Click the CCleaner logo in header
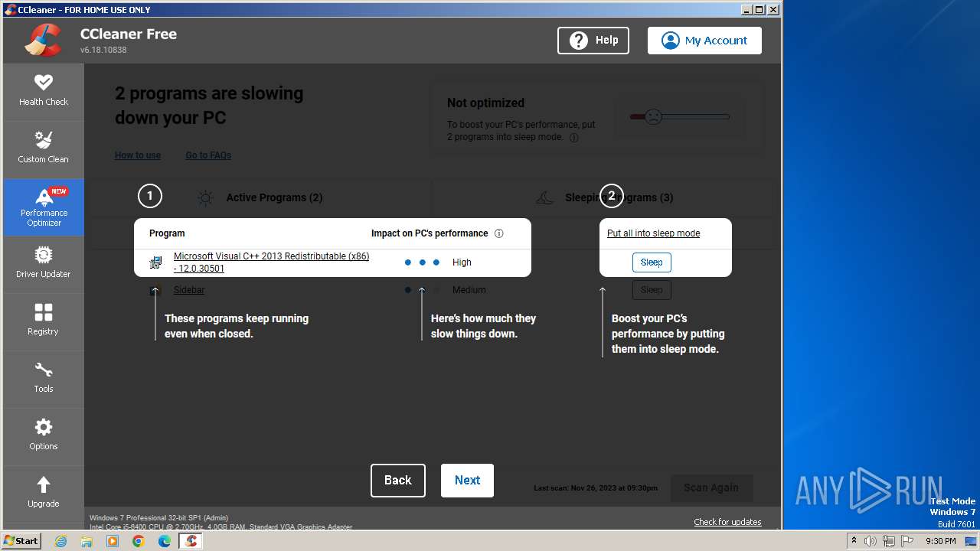 click(44, 40)
